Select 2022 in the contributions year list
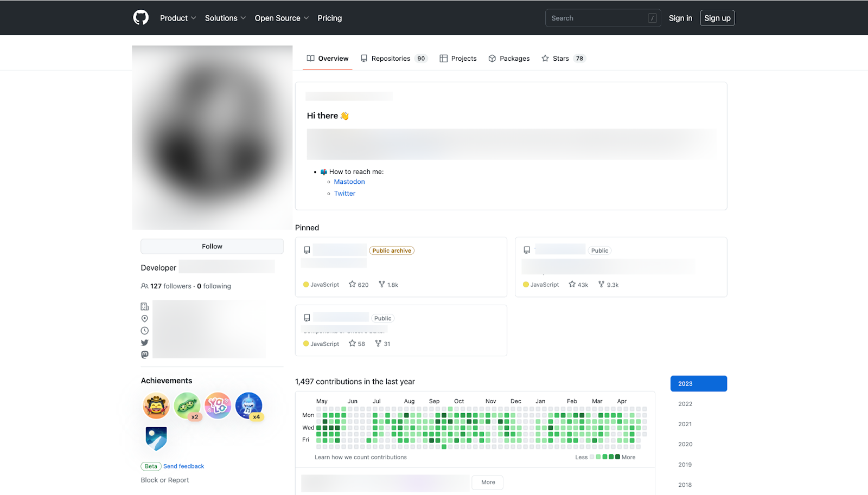The width and height of the screenshot is (868, 495). pos(685,403)
